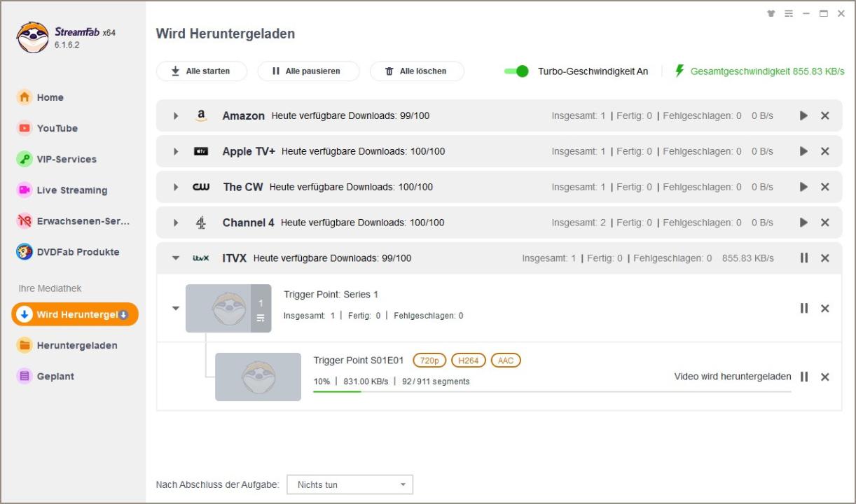The width and height of the screenshot is (856, 504).
Task: Collapse the Trigger Point: Series 1 entry
Action: (176, 308)
